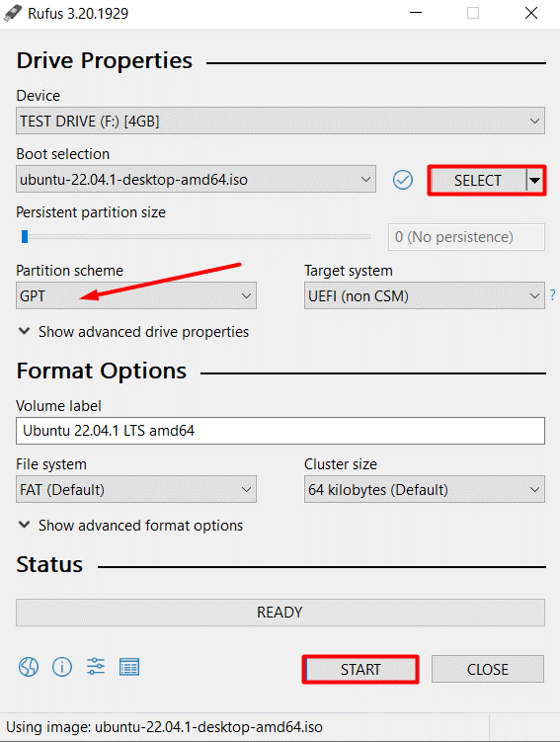Open the SELECT button split arrow

coord(535,180)
